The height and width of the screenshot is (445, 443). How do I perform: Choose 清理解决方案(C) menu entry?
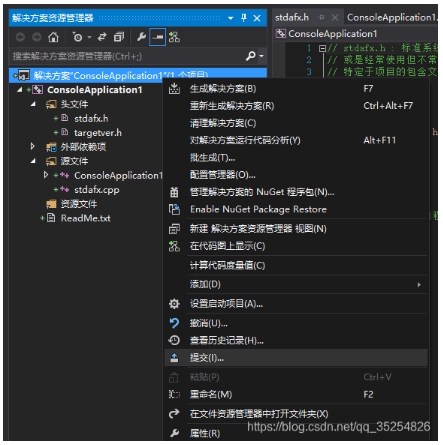pyautogui.click(x=296, y=123)
